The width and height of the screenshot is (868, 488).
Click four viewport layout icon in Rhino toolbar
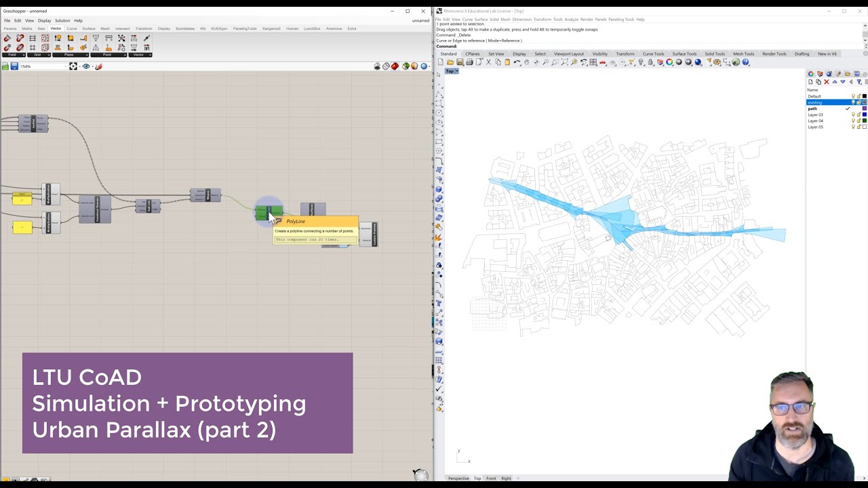pyautogui.click(x=593, y=62)
